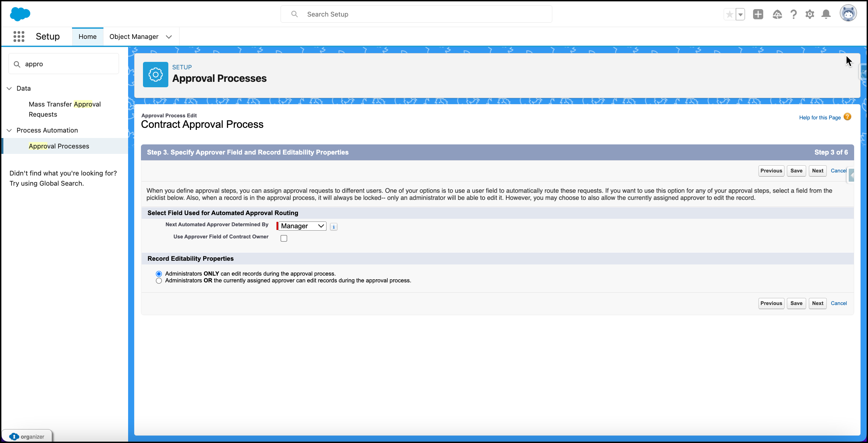Screen dimensions: 868x443
Task: Focus the Quick Find box containing appro
Action: [x=64, y=64]
